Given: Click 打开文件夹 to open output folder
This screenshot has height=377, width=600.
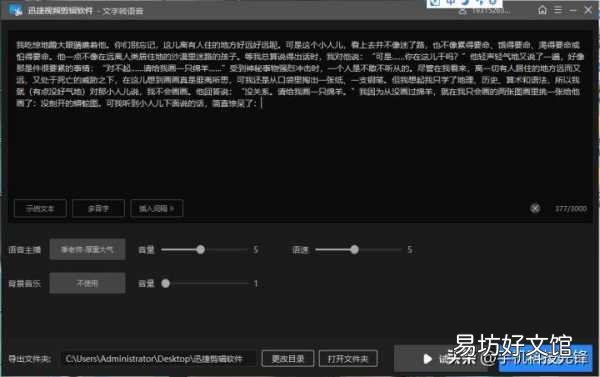Looking at the screenshot, I should click(x=348, y=359).
